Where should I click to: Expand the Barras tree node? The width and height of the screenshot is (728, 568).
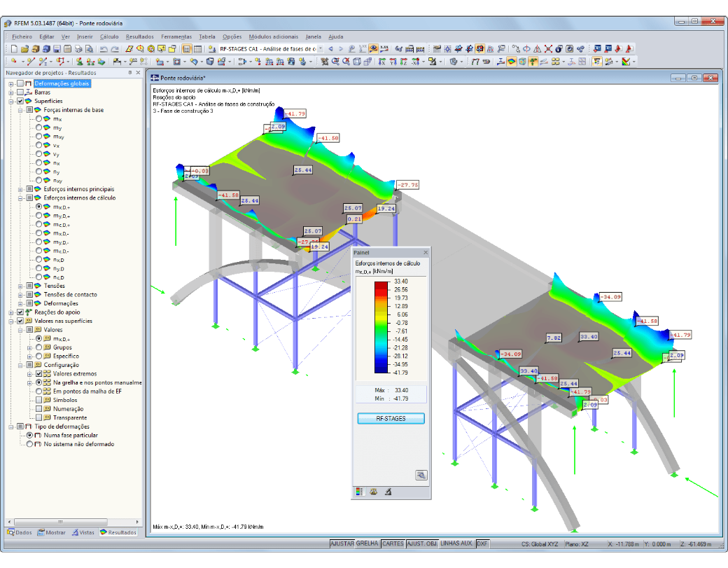point(11,92)
